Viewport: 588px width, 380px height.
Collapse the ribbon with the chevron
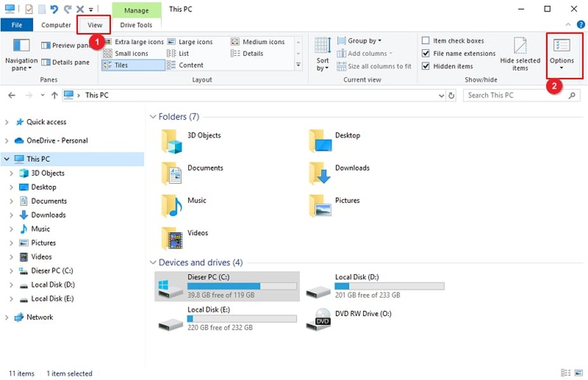[568, 25]
